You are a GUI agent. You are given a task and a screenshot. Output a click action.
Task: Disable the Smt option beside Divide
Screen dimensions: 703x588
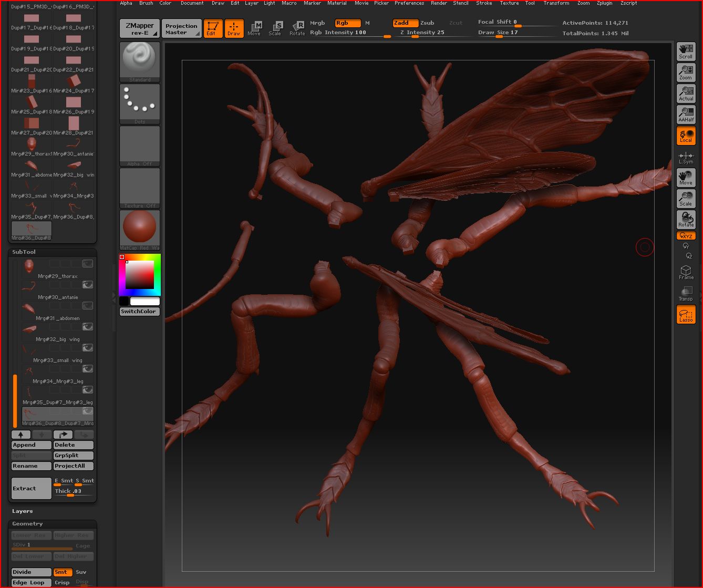tap(61, 572)
